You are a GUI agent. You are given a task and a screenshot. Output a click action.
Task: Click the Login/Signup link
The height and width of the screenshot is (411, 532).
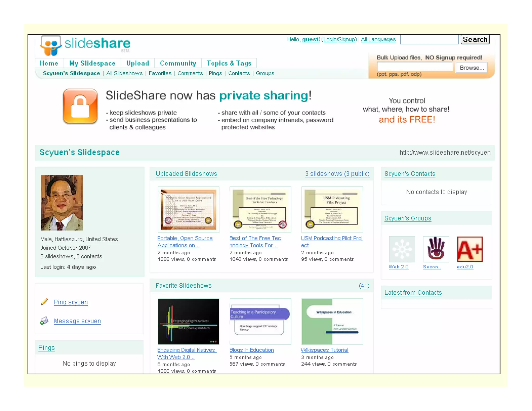point(339,39)
